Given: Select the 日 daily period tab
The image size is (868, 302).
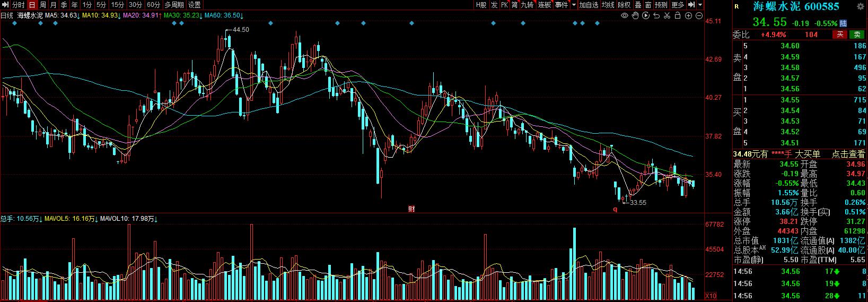Looking at the screenshot, I should (32, 5).
